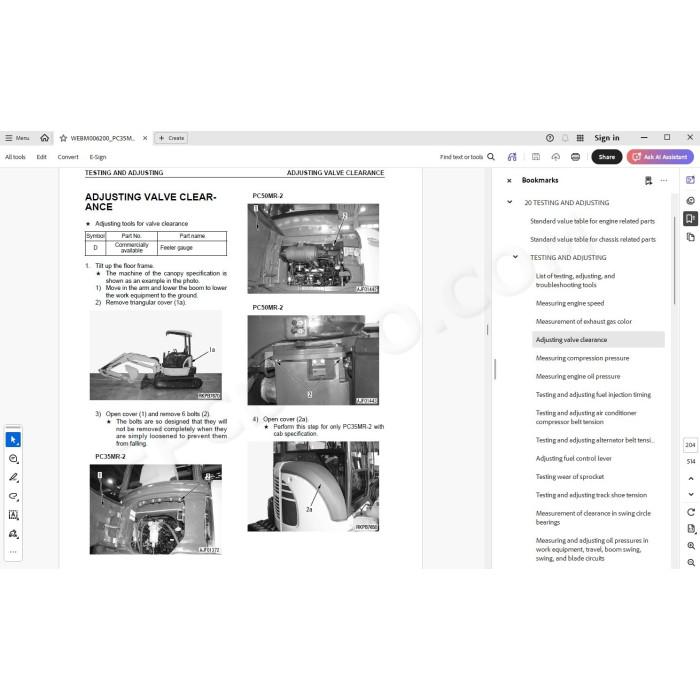Go to next page with down chevron
Image resolution: width=700 pixels, height=700 pixels.
[x=691, y=494]
